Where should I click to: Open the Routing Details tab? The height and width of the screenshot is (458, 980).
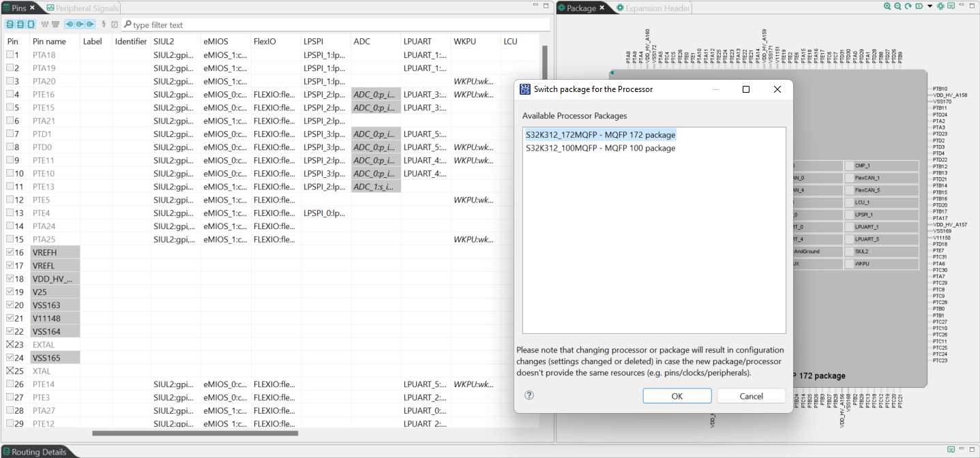[37, 451]
